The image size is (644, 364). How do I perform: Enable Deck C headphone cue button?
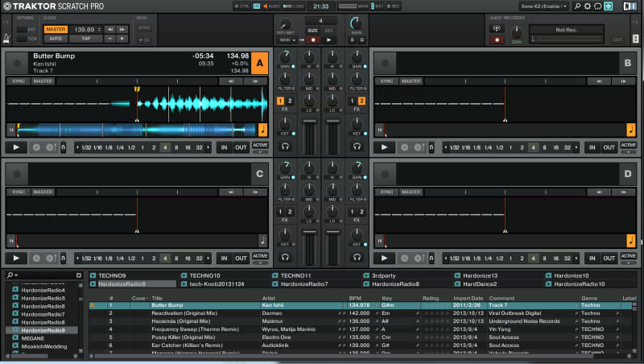[x=285, y=257]
